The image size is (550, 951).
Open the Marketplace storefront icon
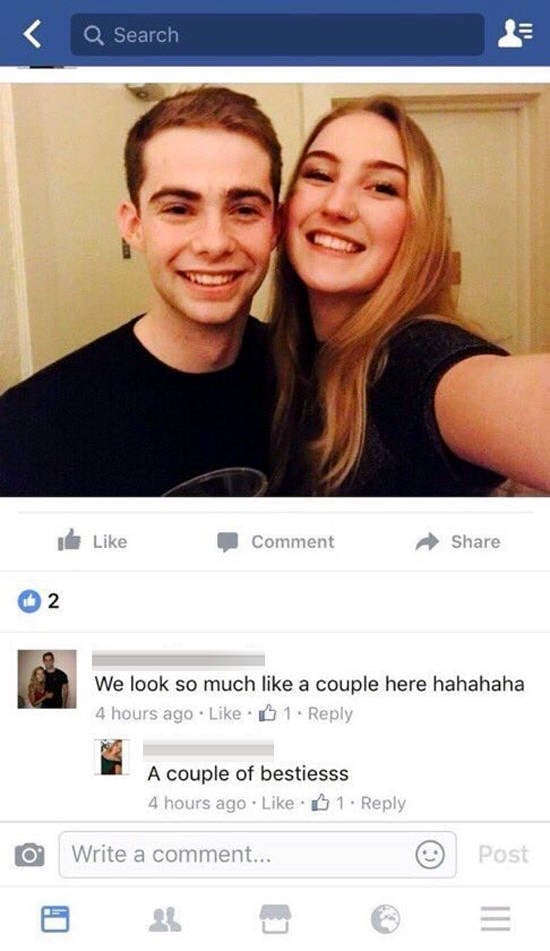[x=275, y=918]
